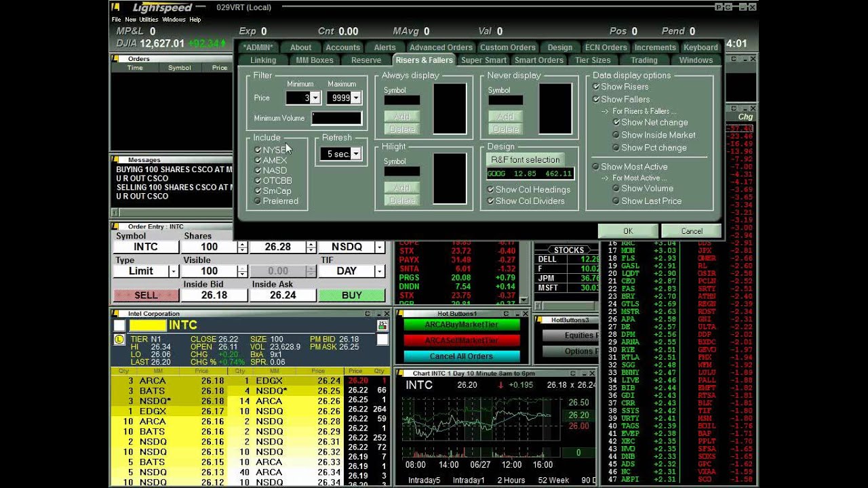This screenshot has height=488, width=868.
Task: Click Cancel in the settings dialog
Action: tap(692, 231)
